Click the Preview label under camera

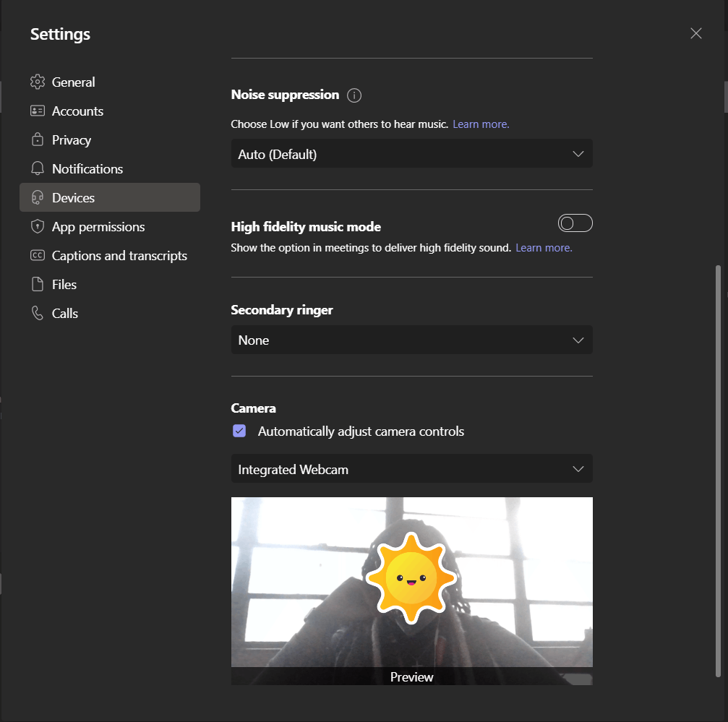click(x=412, y=677)
